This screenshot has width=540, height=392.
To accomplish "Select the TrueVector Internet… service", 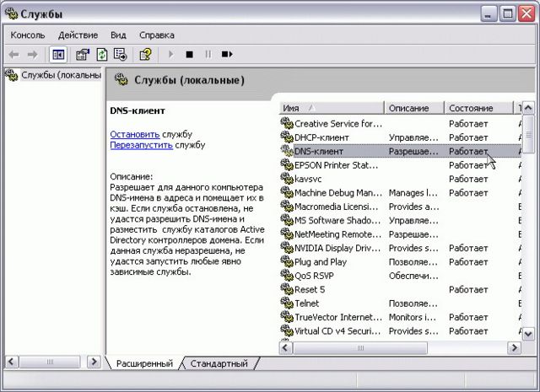I will click(x=338, y=317).
